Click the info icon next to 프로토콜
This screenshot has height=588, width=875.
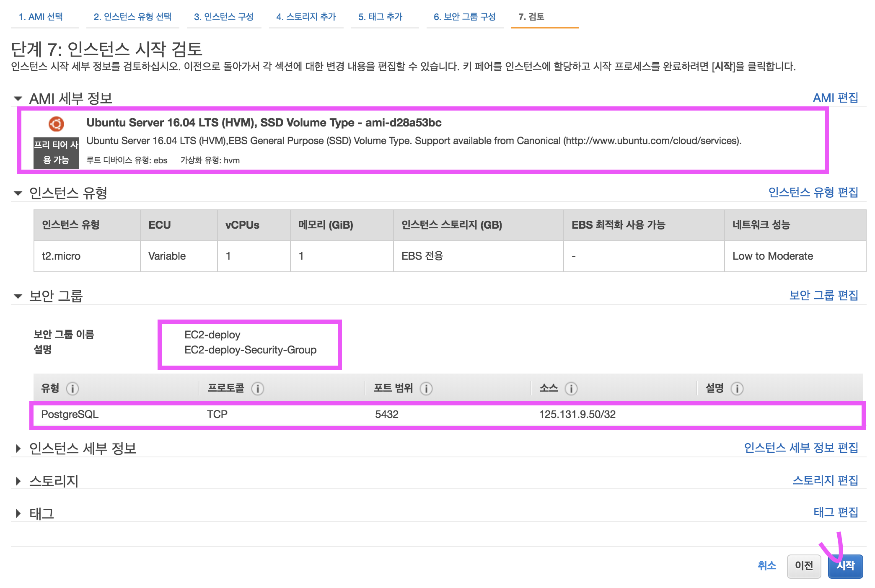coord(258,389)
